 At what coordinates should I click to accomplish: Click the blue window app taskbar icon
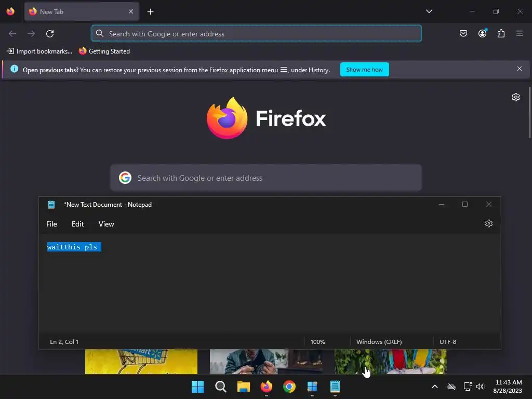coord(312,387)
